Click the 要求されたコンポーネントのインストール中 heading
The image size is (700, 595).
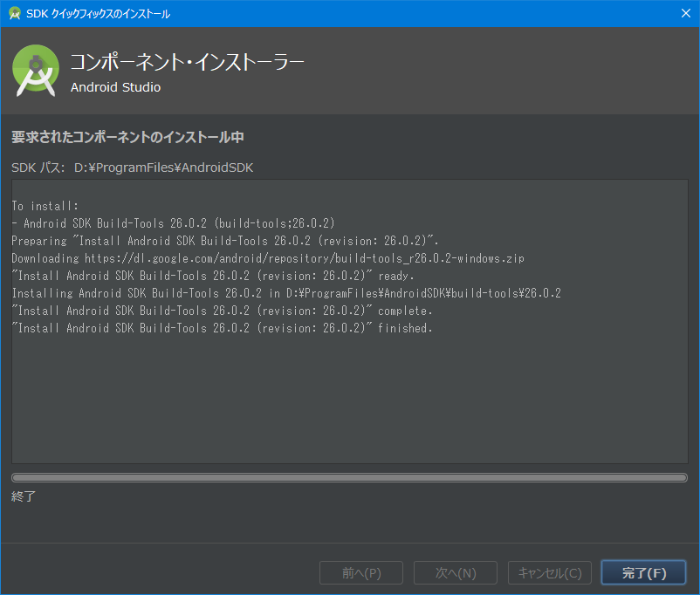click(x=127, y=137)
